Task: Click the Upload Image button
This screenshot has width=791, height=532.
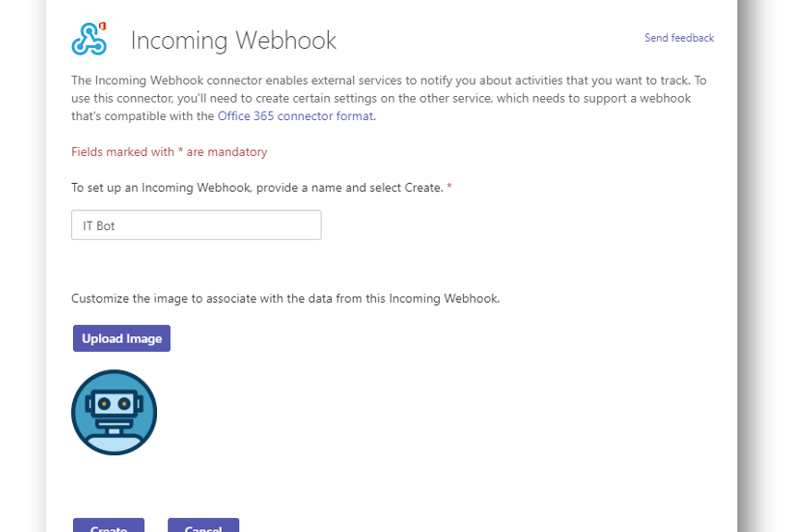Action: pos(122,338)
